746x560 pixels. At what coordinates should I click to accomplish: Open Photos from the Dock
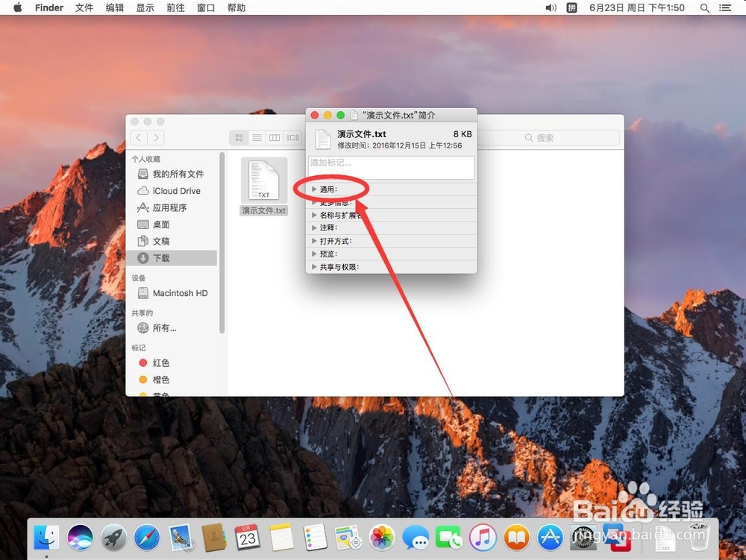coord(382,538)
